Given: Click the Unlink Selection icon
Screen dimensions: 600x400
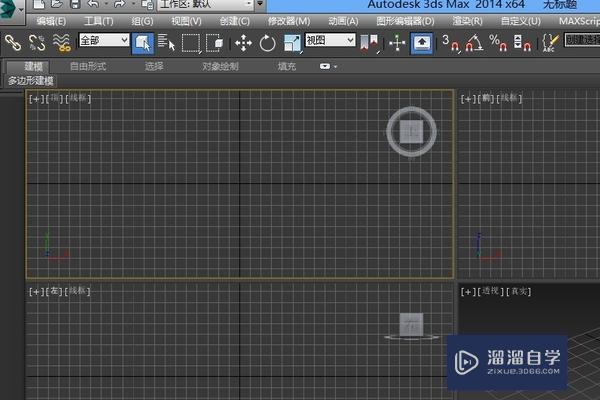Looking at the screenshot, I should [37, 42].
